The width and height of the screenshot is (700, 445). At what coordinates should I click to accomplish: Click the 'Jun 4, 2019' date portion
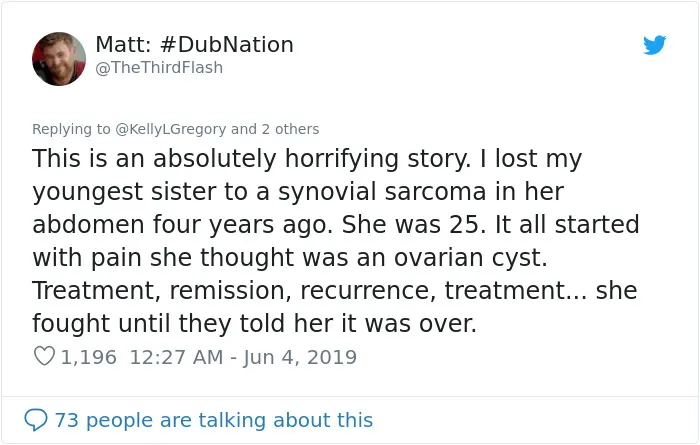click(x=300, y=357)
